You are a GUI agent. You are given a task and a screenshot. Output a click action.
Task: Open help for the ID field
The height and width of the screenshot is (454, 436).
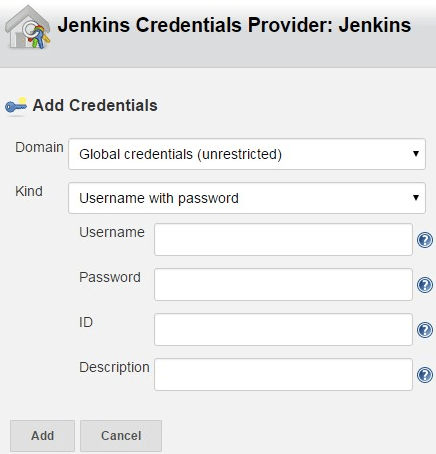425,330
